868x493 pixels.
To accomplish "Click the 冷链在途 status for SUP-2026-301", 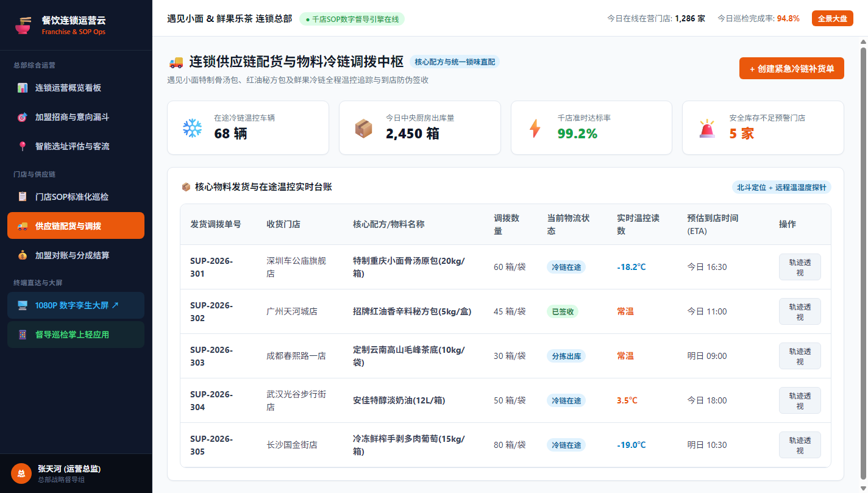I will (566, 267).
